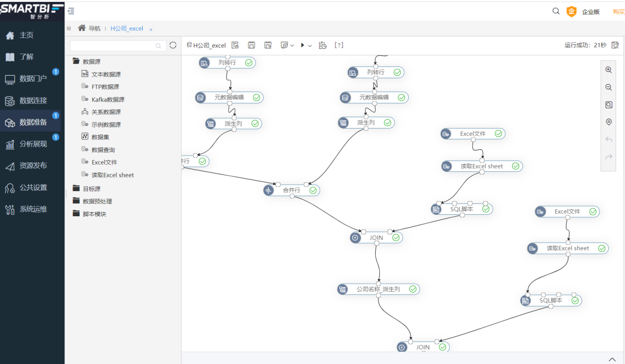This screenshot has height=364, width=625.
Task: Run the data flow with play button
Action: (302, 45)
